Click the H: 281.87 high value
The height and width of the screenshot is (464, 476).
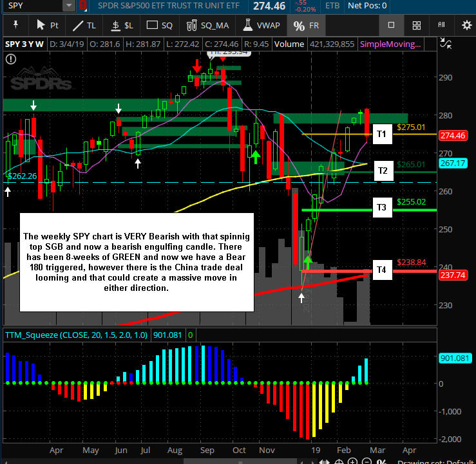tap(143, 44)
